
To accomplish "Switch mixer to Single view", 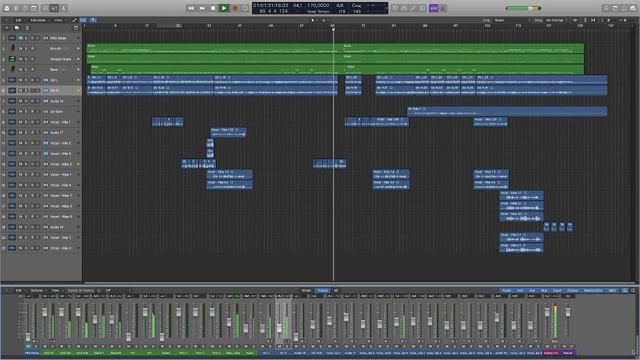I will pos(307,291).
